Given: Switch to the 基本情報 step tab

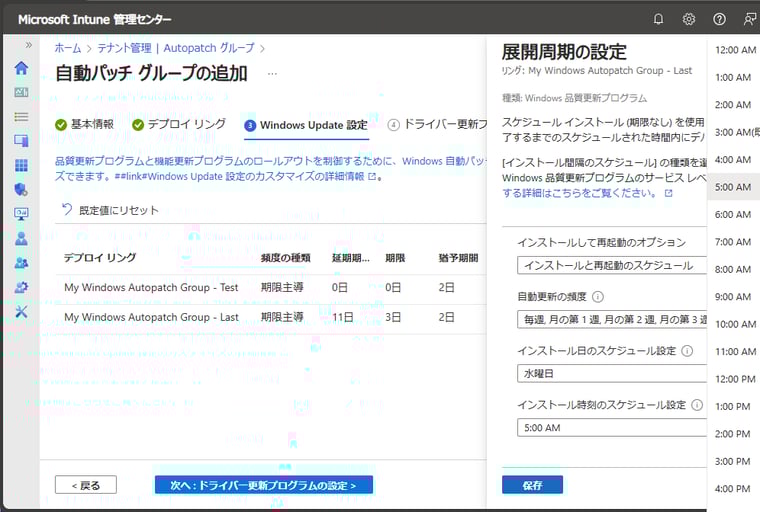Looking at the screenshot, I should [x=84, y=125].
